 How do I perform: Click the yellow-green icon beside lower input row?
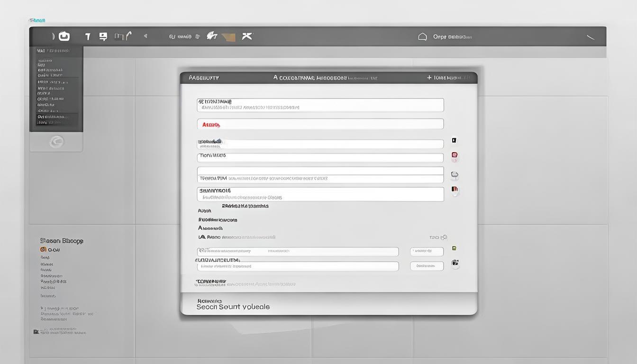click(x=454, y=248)
